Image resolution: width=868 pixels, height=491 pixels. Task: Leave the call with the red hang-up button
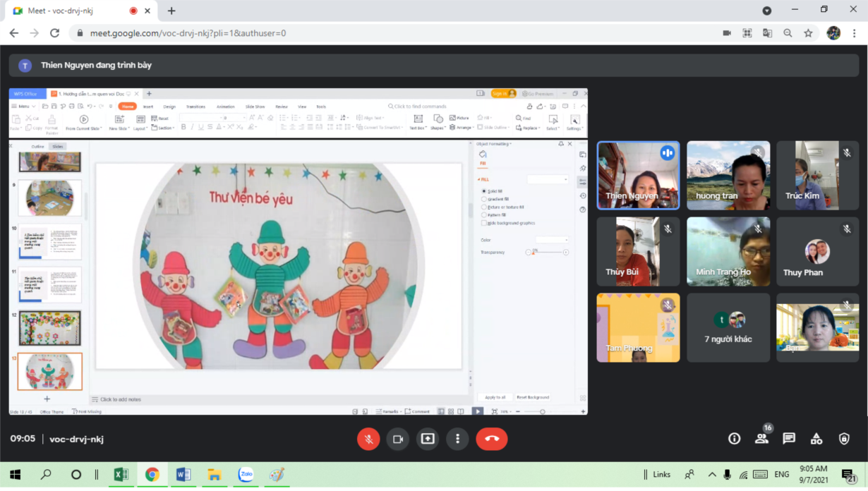click(492, 439)
